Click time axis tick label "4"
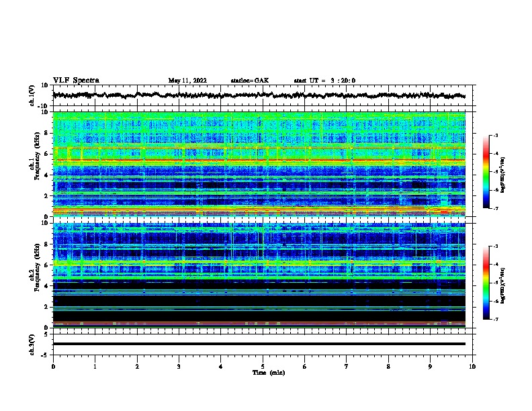Image resolution: width=532 pixels, height=411 pixels. (x=221, y=366)
